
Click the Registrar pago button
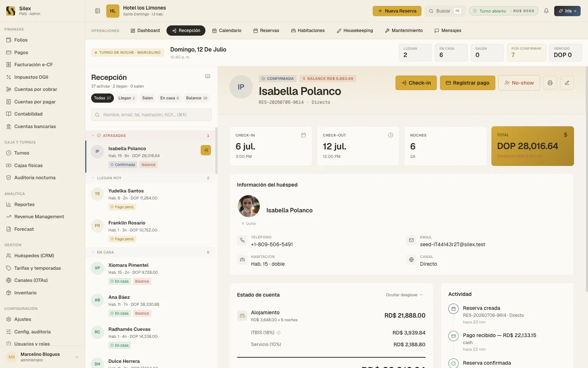coord(467,83)
